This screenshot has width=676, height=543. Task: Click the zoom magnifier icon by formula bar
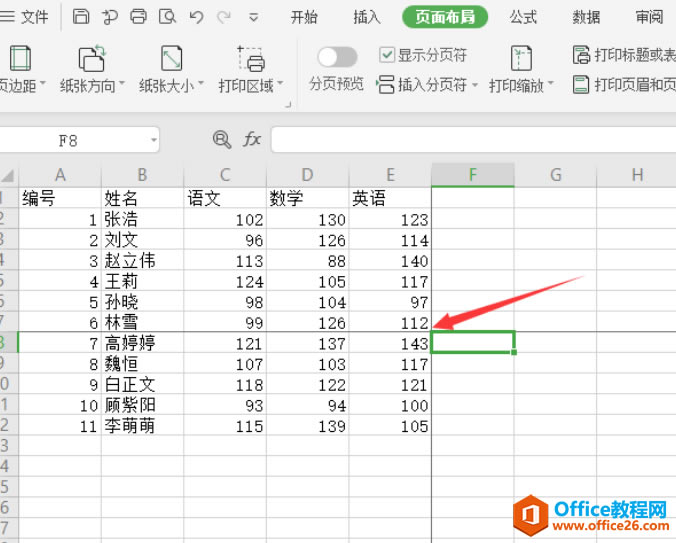tap(222, 140)
